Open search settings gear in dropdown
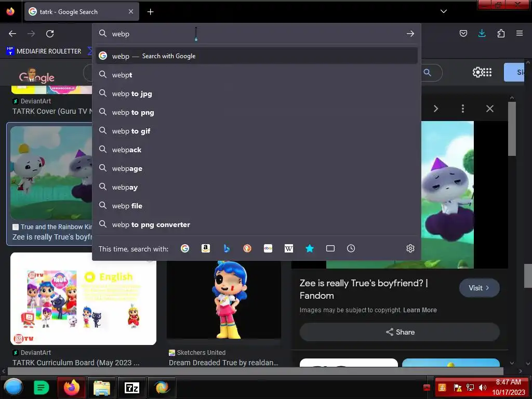Viewport: 532px width, 399px height. point(410,248)
